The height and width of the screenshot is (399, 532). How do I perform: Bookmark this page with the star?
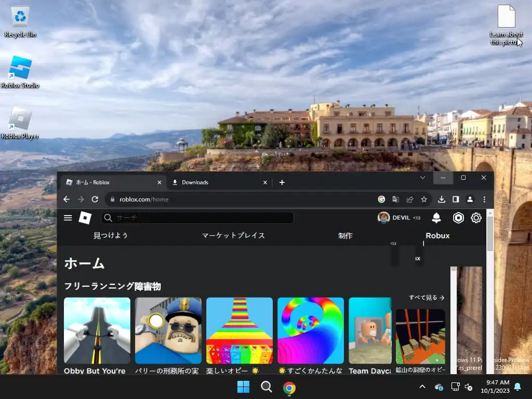[424, 199]
